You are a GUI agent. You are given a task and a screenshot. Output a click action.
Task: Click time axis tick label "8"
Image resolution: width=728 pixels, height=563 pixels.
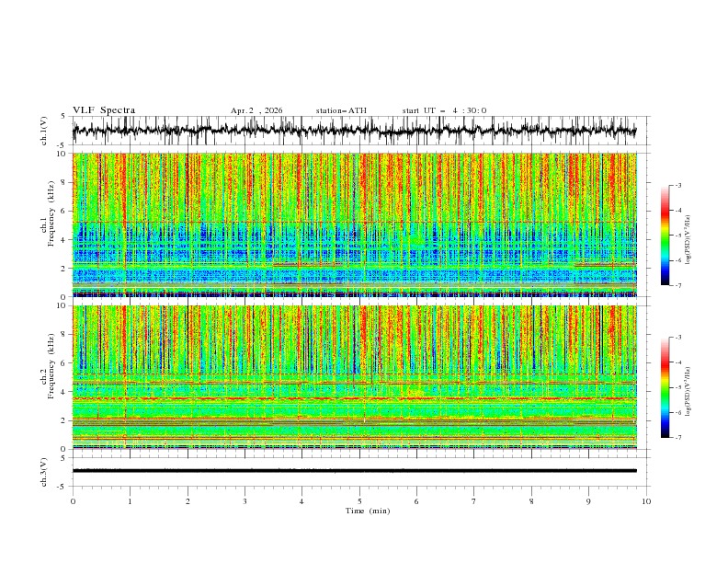click(x=531, y=501)
